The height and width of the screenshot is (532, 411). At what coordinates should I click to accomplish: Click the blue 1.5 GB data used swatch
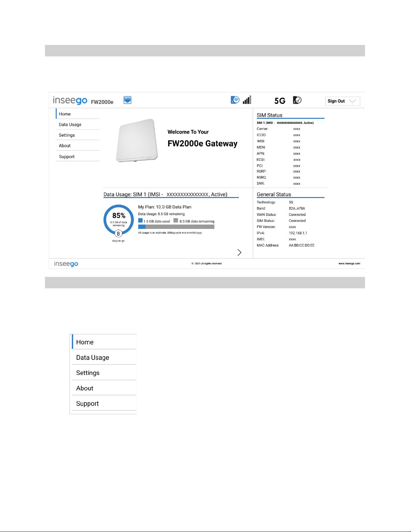point(140,221)
